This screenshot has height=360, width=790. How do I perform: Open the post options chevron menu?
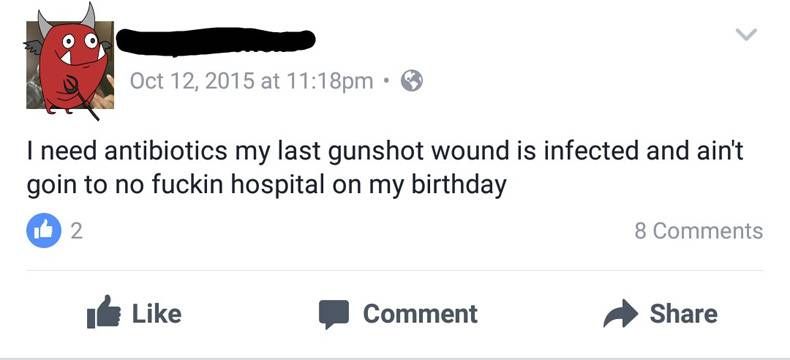[746, 34]
